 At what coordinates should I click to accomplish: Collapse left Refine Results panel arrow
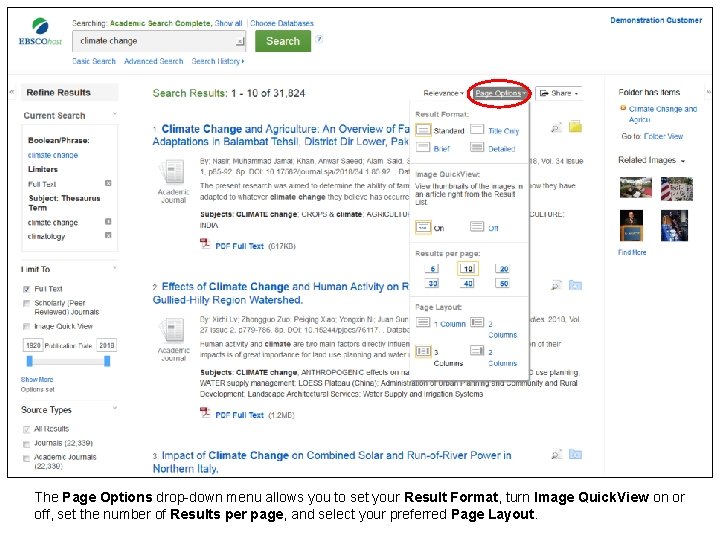click(x=12, y=92)
